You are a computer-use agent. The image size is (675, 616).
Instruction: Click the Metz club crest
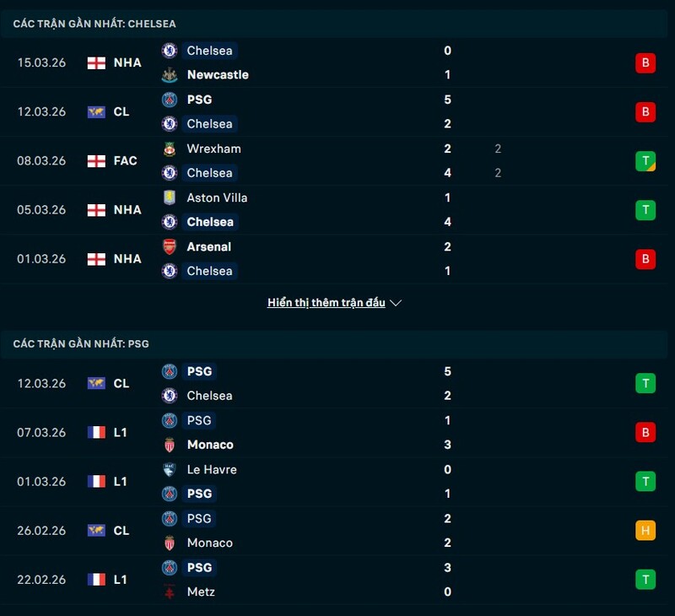tap(169, 592)
